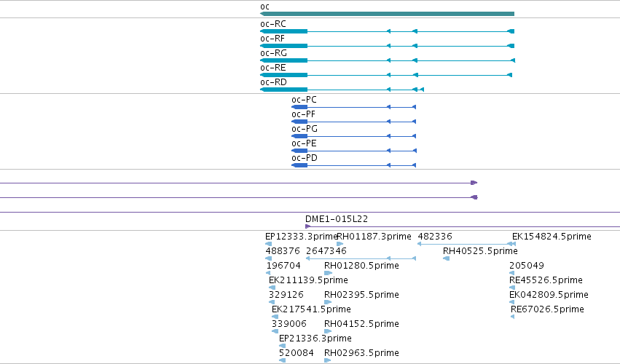
Task: Click the oc-PD protein feature
Action: pyautogui.click(x=353, y=165)
